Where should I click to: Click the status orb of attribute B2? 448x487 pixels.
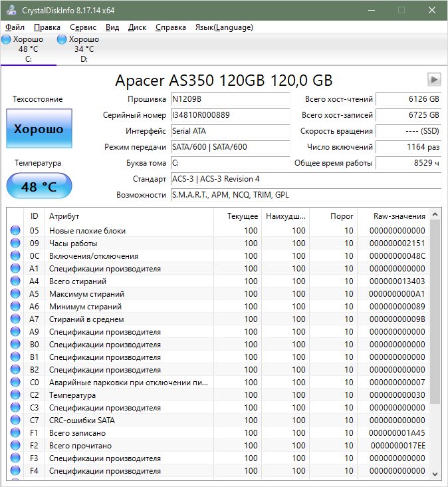click(x=15, y=370)
